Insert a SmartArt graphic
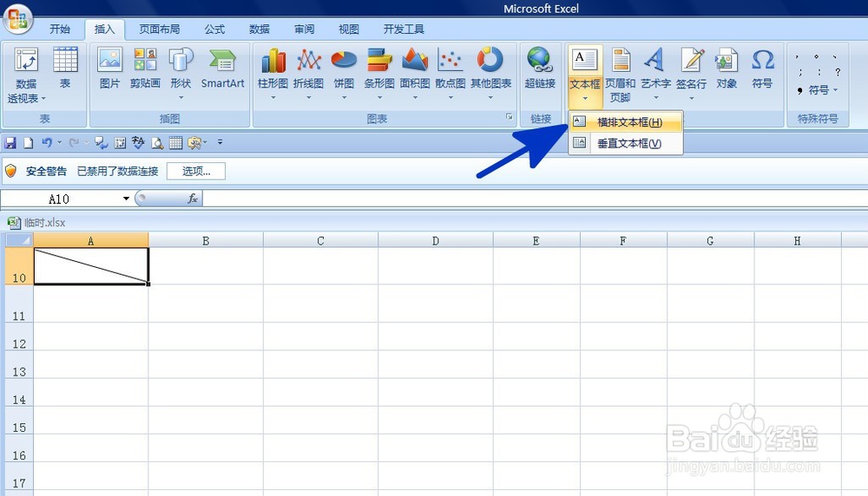Viewport: 868px width, 496px height. coord(222,68)
